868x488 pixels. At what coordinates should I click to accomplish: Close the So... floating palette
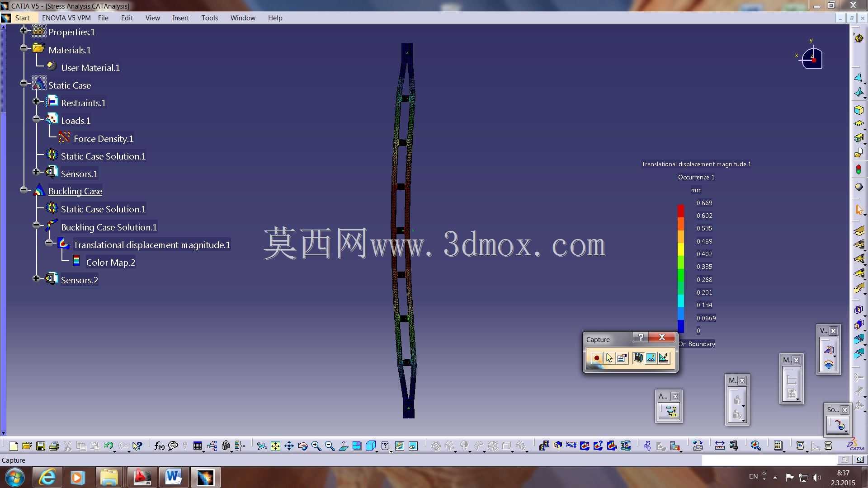click(844, 410)
